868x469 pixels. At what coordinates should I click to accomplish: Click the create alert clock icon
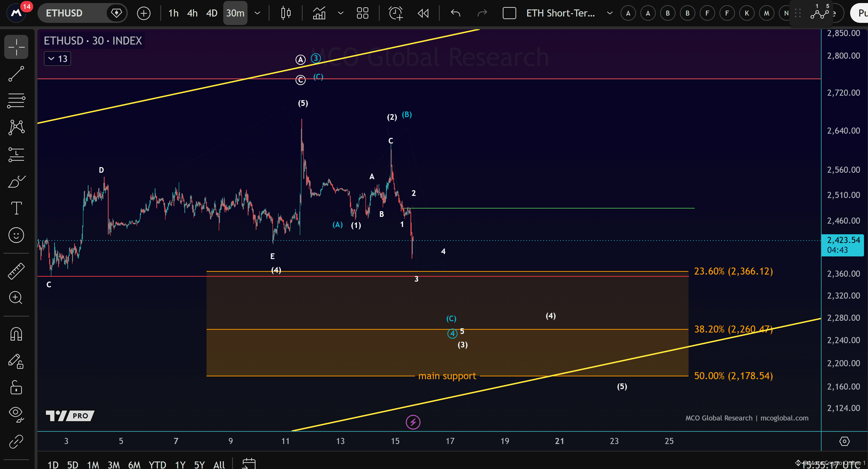396,13
